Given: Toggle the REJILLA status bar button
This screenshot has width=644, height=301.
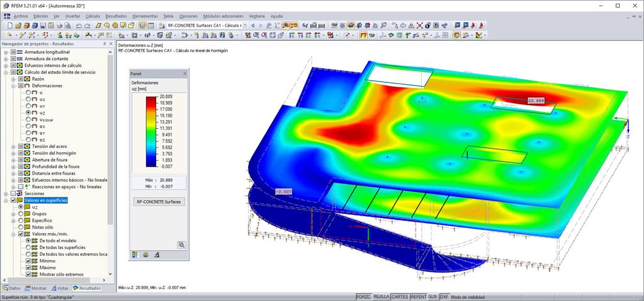Looking at the screenshot, I should (x=381, y=297).
